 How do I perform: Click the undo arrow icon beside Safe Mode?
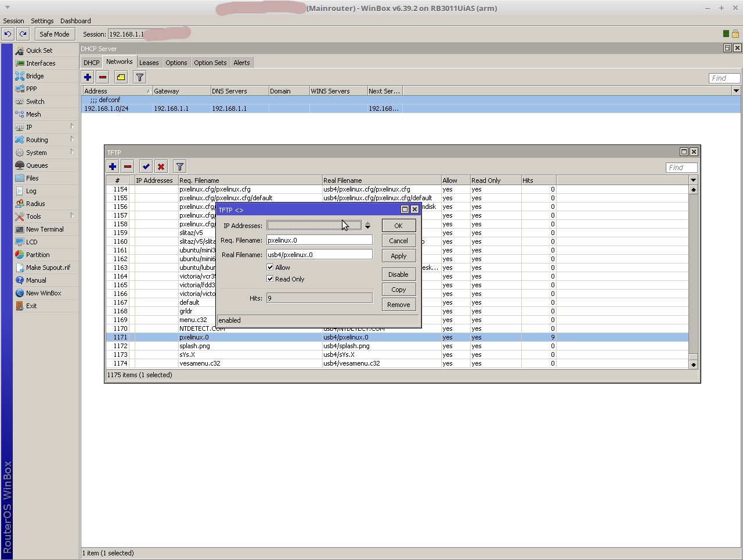click(x=8, y=34)
